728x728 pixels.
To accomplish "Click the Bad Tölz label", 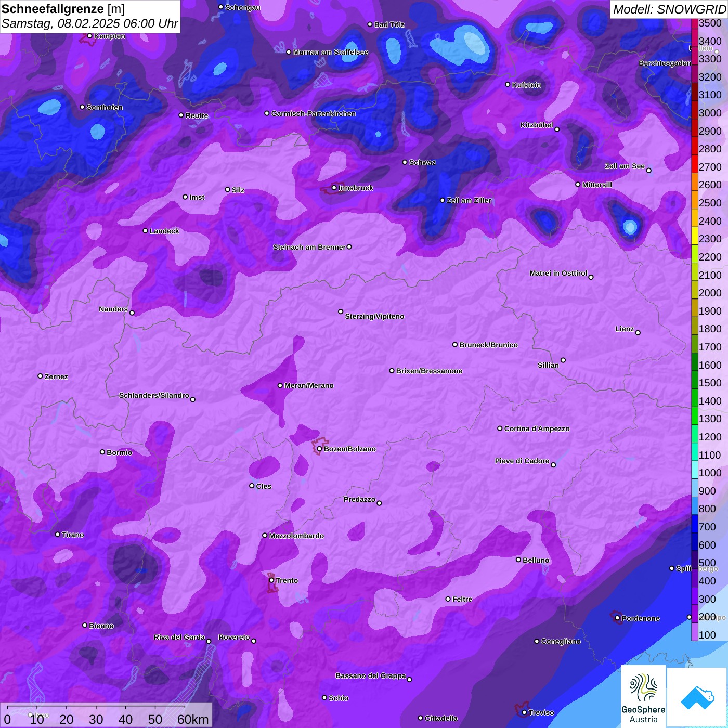I will point(389,24).
